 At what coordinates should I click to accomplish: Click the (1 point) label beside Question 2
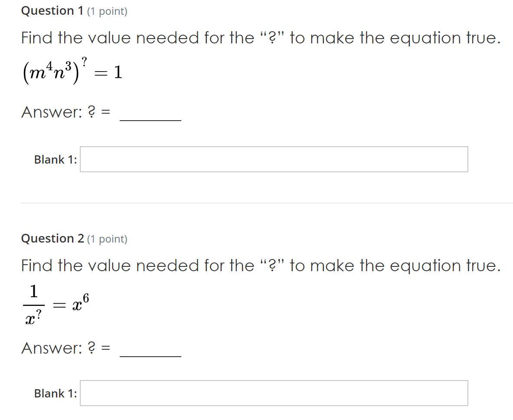(107, 239)
